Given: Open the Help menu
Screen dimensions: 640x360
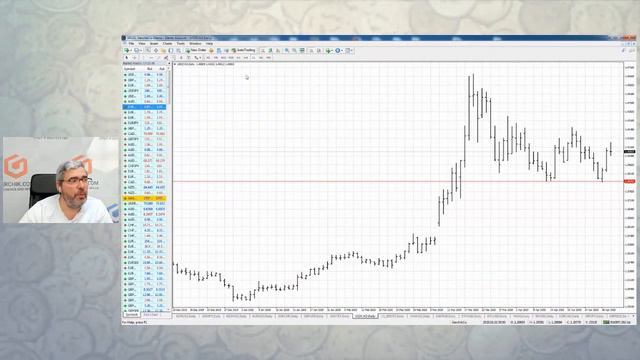Looking at the screenshot, I should click(x=209, y=43).
